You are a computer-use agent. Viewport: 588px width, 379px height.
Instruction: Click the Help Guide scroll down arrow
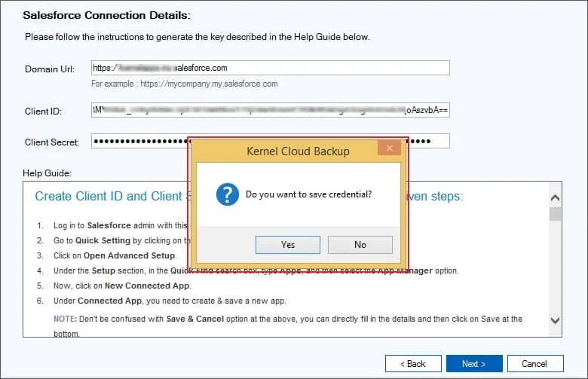pyautogui.click(x=555, y=320)
